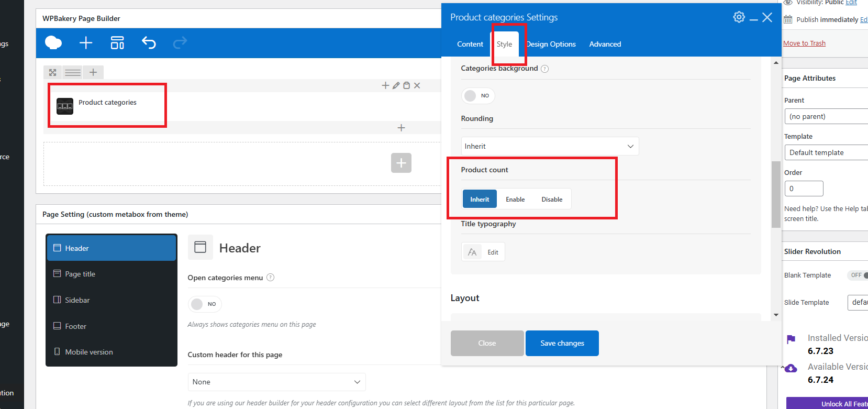
Task: Open the Slide Template dropdown
Action: pos(858,302)
